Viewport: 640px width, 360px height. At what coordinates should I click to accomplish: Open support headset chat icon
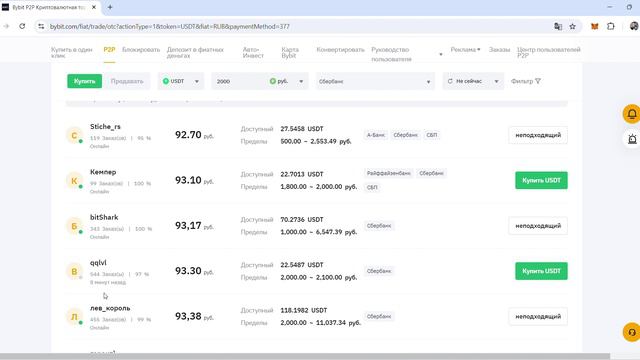(631, 332)
